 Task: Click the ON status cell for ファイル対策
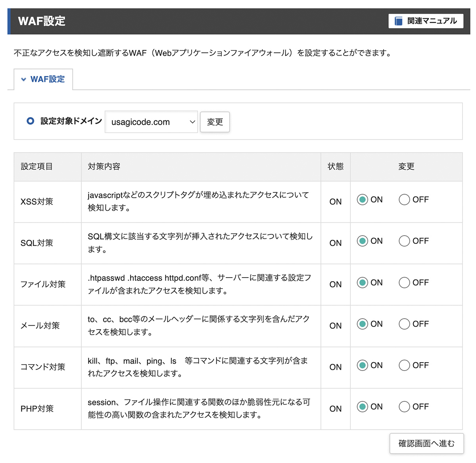tap(336, 284)
